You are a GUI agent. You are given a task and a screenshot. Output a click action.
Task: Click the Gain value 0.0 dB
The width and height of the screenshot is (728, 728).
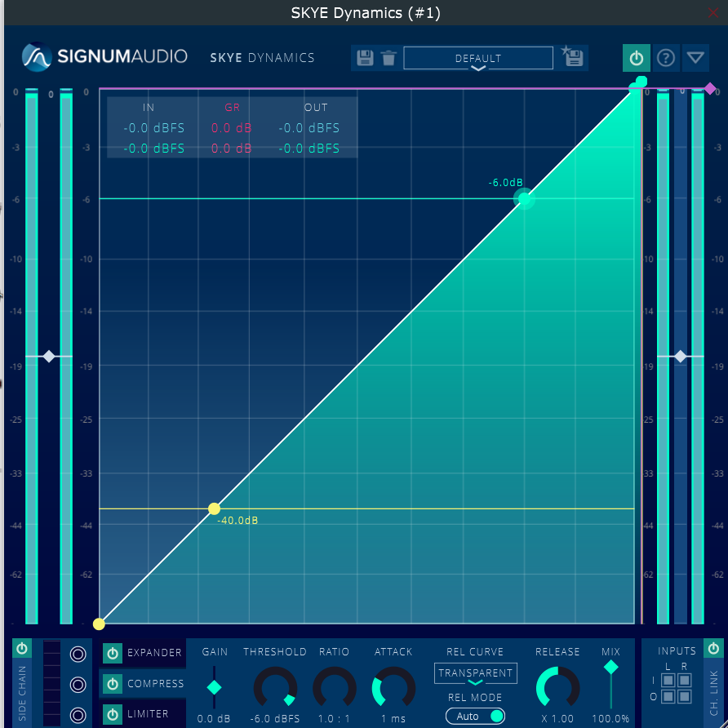click(x=214, y=719)
